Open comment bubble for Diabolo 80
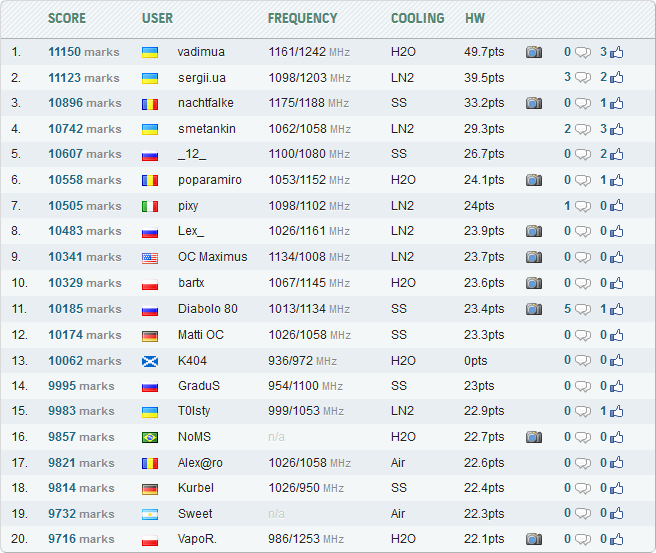This screenshot has height=553, width=656. coord(582,309)
